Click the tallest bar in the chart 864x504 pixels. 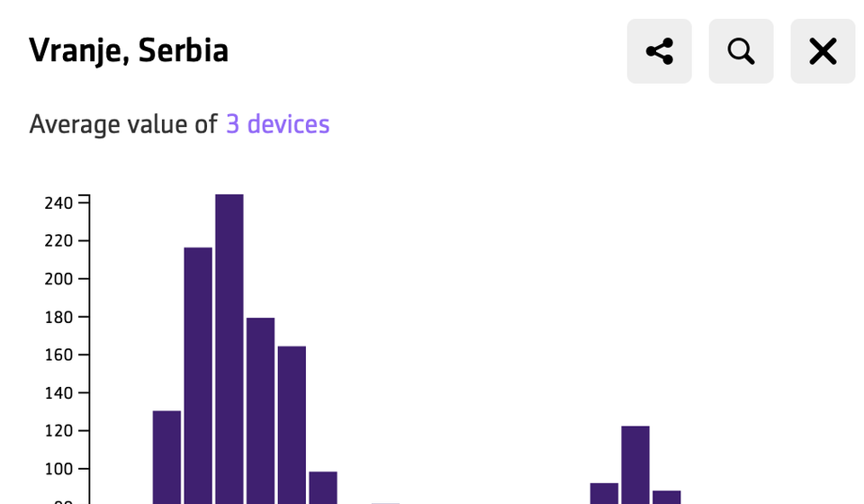pos(229,351)
